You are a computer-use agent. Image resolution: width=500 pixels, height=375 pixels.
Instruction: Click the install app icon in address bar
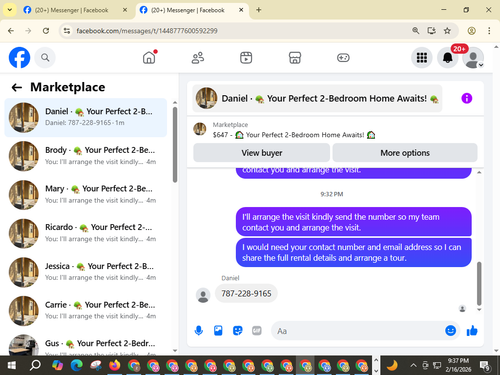coord(431,31)
